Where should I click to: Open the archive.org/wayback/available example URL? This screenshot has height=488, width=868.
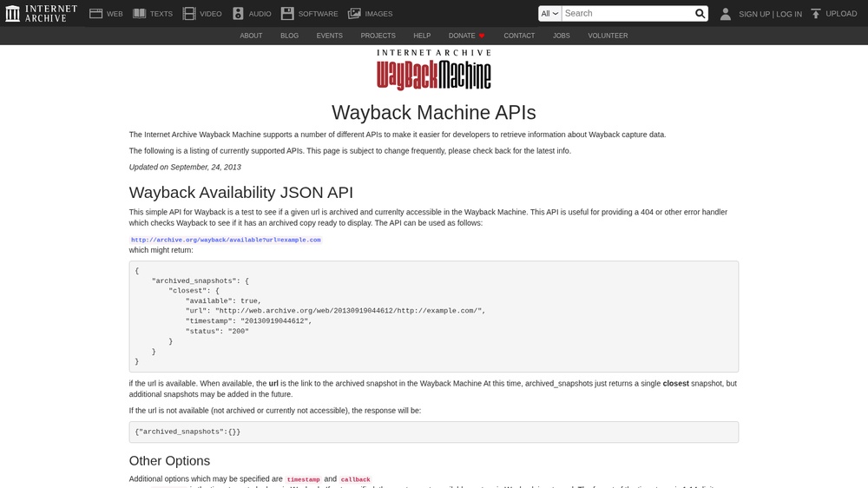click(226, 240)
